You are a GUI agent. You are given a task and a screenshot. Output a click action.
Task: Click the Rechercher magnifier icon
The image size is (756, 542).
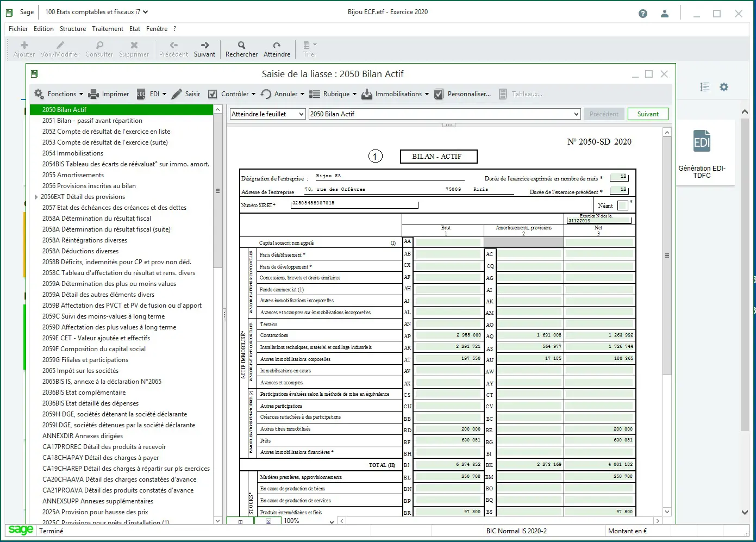pyautogui.click(x=241, y=45)
